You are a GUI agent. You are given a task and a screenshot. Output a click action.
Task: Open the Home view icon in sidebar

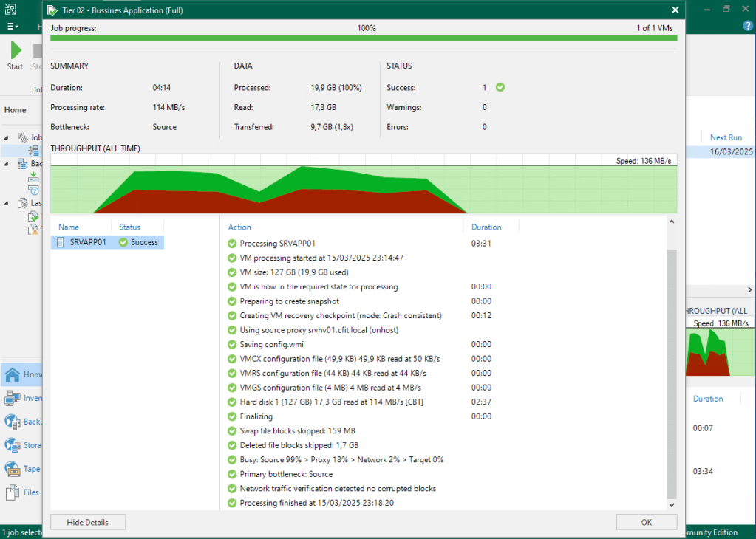click(x=13, y=374)
